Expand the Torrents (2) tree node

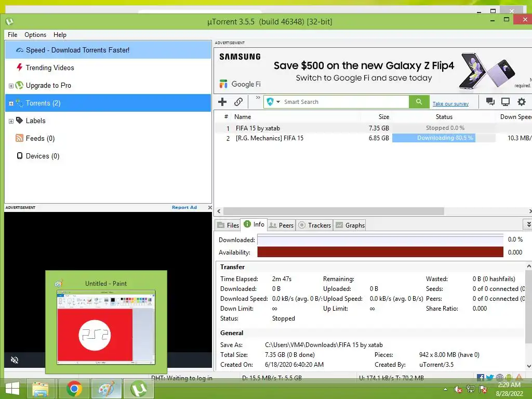(11, 103)
